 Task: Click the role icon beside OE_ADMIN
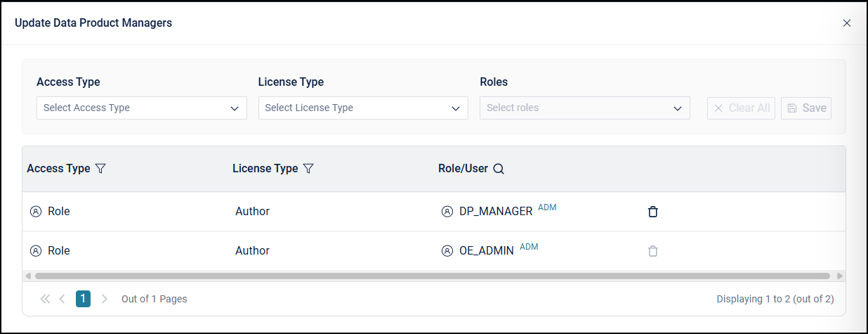pyautogui.click(x=447, y=251)
